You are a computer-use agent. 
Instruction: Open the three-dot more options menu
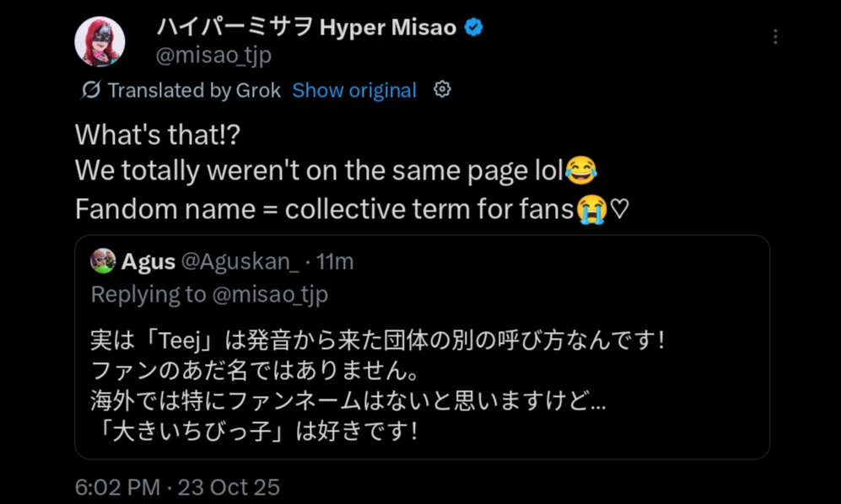pyautogui.click(x=774, y=37)
